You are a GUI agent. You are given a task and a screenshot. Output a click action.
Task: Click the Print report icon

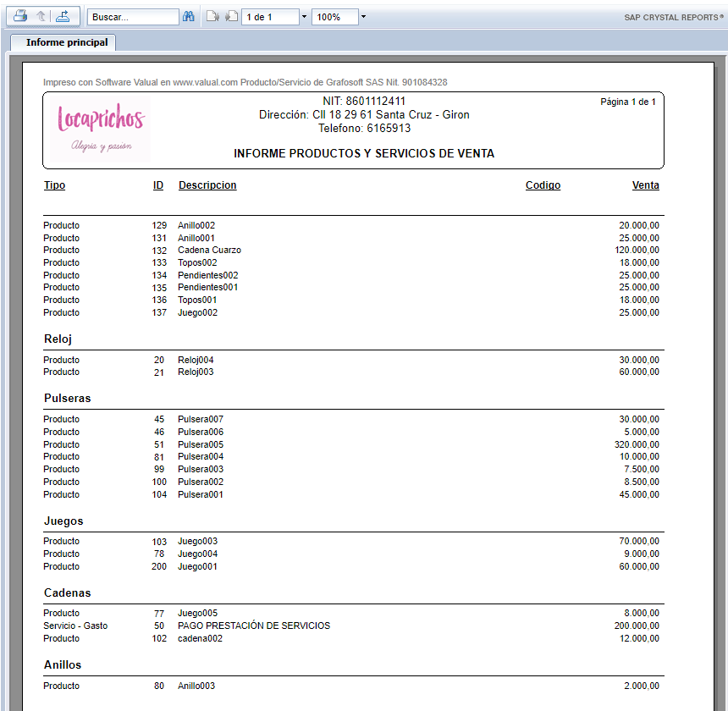point(20,16)
